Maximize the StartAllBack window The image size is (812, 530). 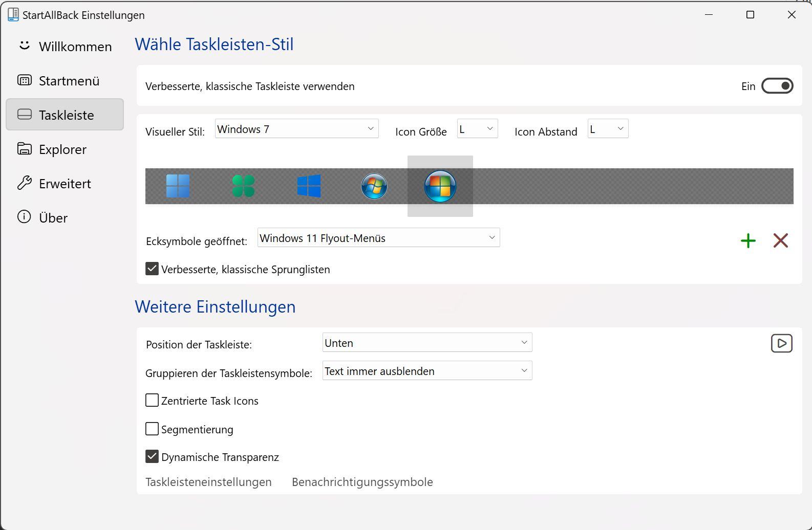pyautogui.click(x=750, y=15)
